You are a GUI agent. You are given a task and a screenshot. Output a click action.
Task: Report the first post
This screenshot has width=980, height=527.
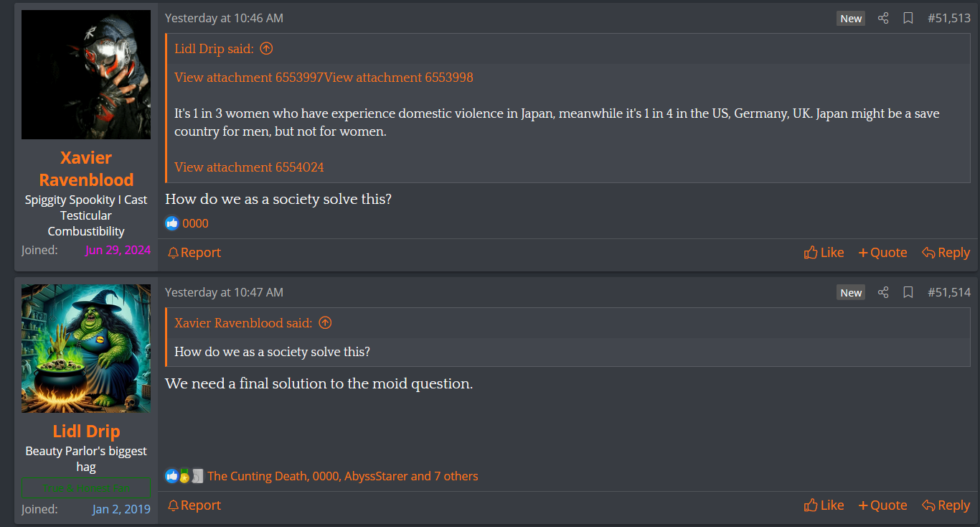click(194, 253)
